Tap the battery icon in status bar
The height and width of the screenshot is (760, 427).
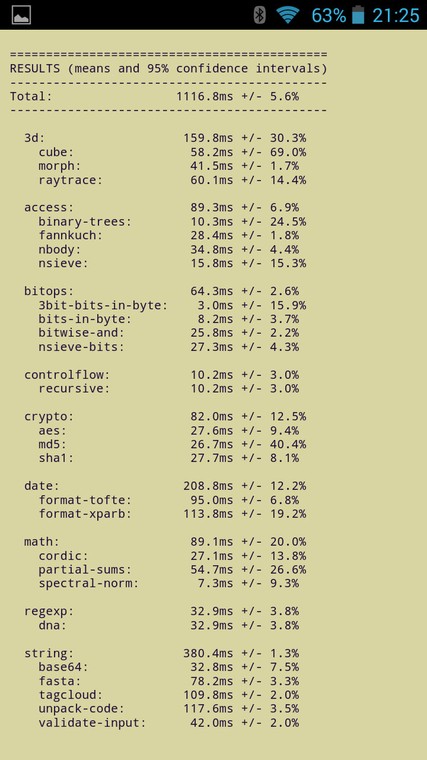pyautogui.click(x=358, y=15)
